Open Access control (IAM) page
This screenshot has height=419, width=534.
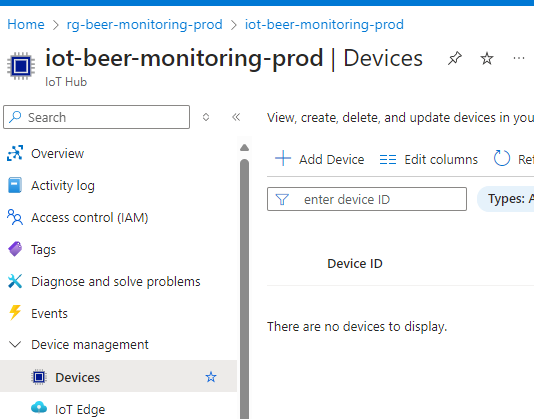click(90, 217)
